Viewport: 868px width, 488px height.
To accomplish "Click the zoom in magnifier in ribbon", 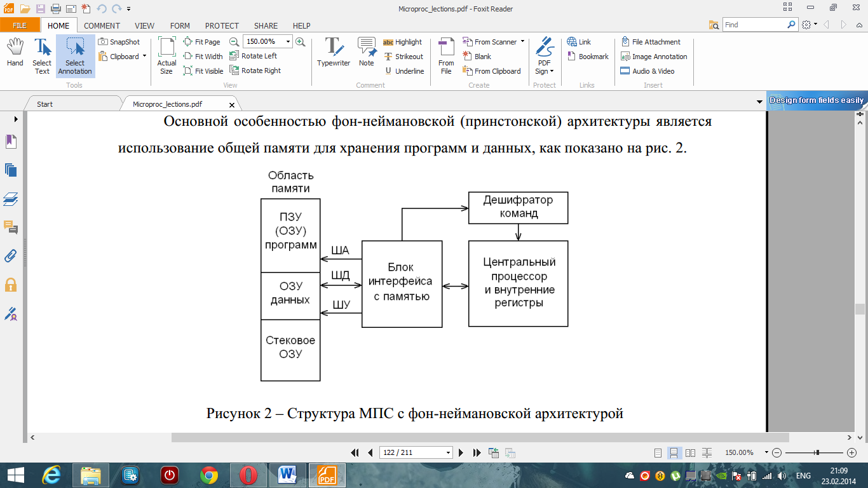I will [301, 42].
